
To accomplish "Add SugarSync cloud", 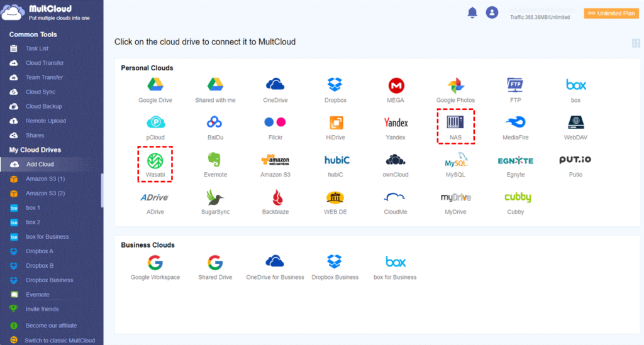I will pyautogui.click(x=215, y=202).
